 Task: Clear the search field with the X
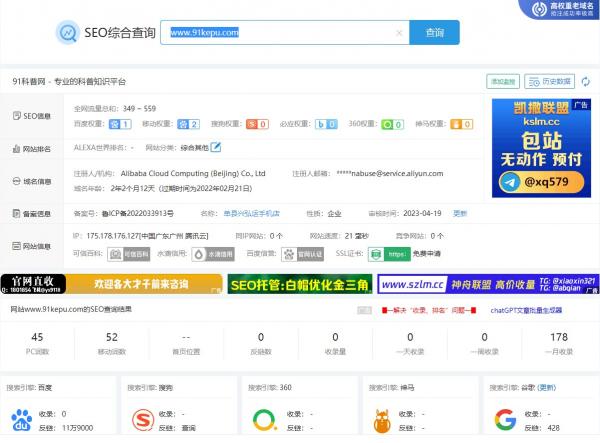(x=399, y=33)
